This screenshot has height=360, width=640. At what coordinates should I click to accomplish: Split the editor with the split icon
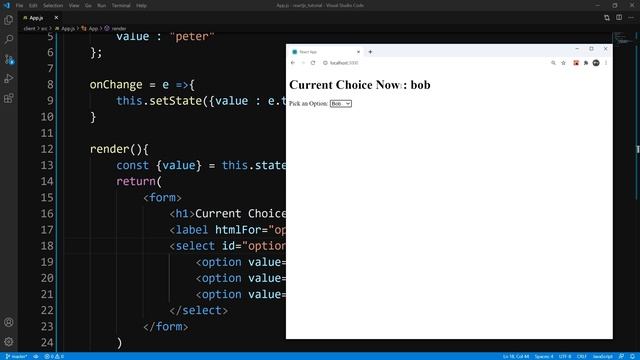pyautogui.click(x=619, y=18)
